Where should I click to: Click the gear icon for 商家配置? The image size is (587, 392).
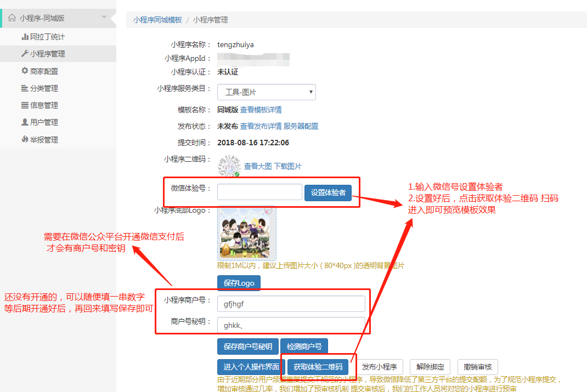tap(25, 71)
